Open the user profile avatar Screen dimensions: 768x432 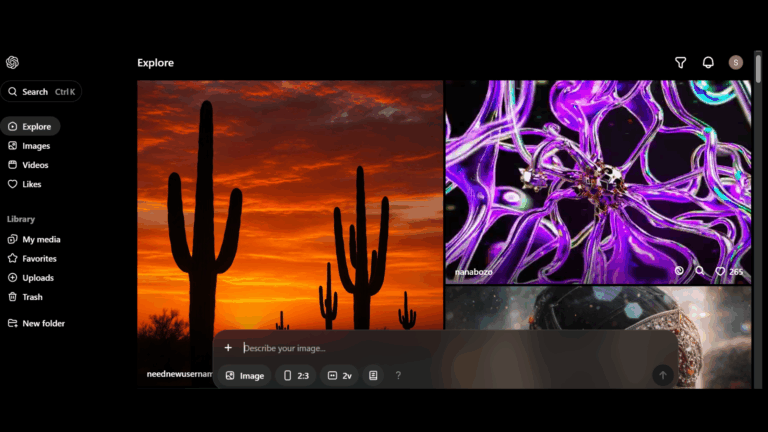736,62
